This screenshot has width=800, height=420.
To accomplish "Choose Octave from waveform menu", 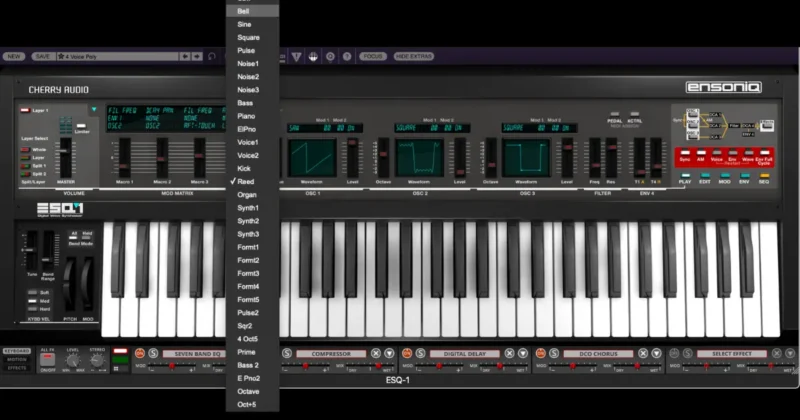I will [x=253, y=391].
